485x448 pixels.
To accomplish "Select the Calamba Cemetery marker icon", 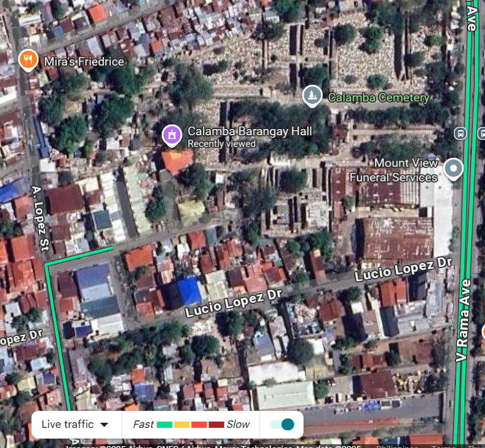I will [312, 96].
